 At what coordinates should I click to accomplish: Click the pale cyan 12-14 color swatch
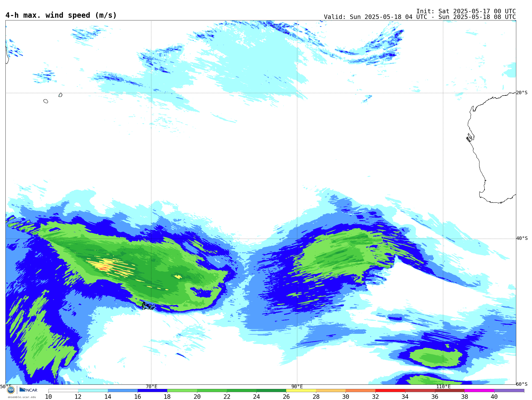pyautogui.click(x=93, y=390)
